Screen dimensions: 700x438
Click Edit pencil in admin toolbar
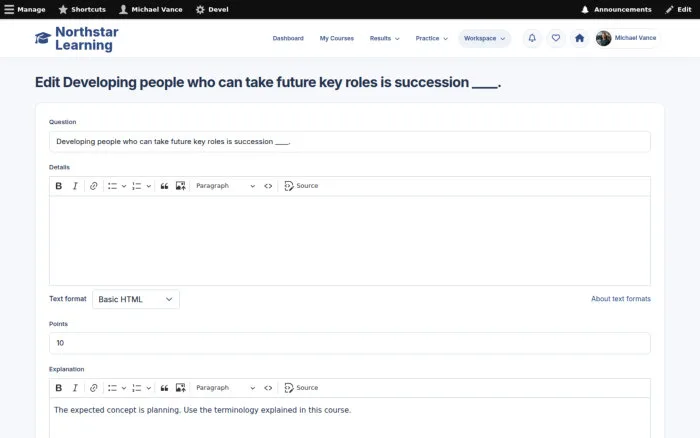[678, 9]
